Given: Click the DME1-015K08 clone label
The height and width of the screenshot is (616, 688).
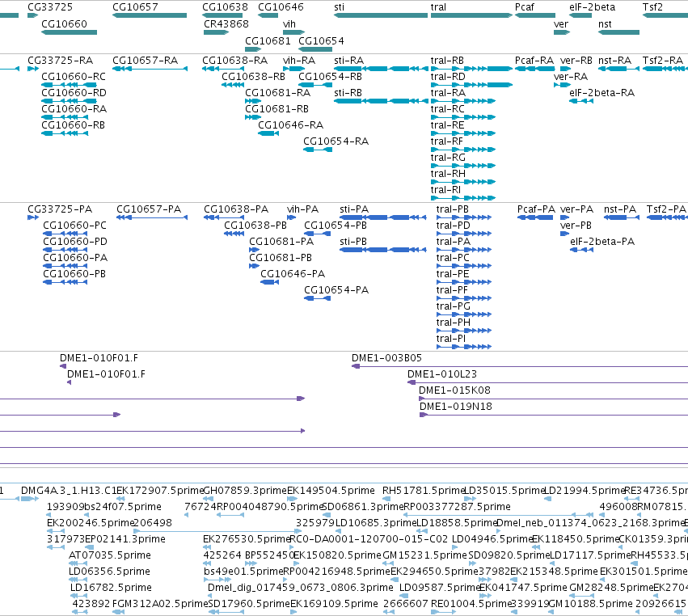Looking at the screenshot, I should [454, 390].
